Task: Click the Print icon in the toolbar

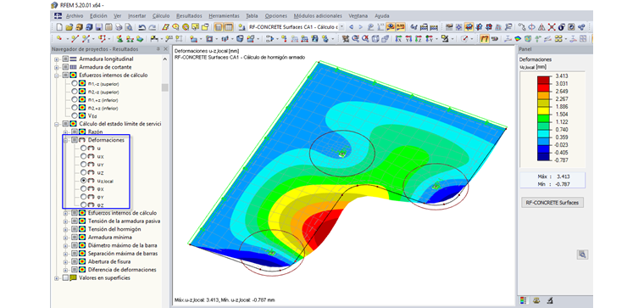Action: point(119,27)
